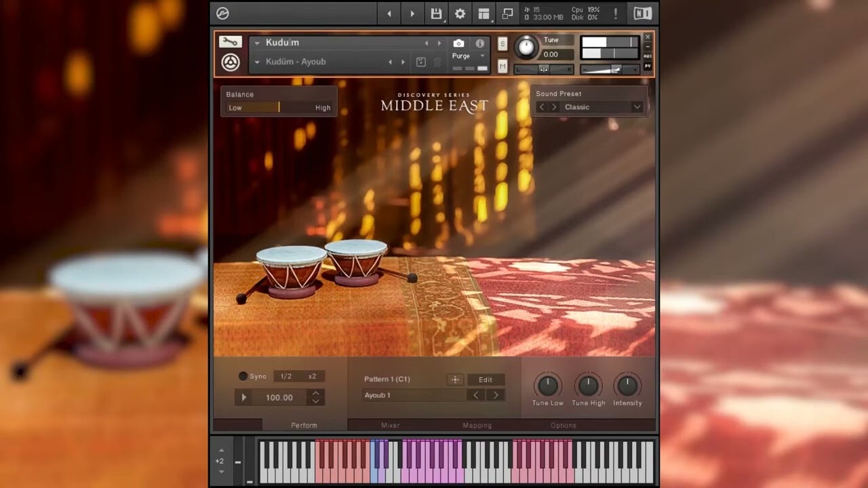Screen dimensions: 868x488
Task: Solo the instrument with S button
Action: [502, 43]
